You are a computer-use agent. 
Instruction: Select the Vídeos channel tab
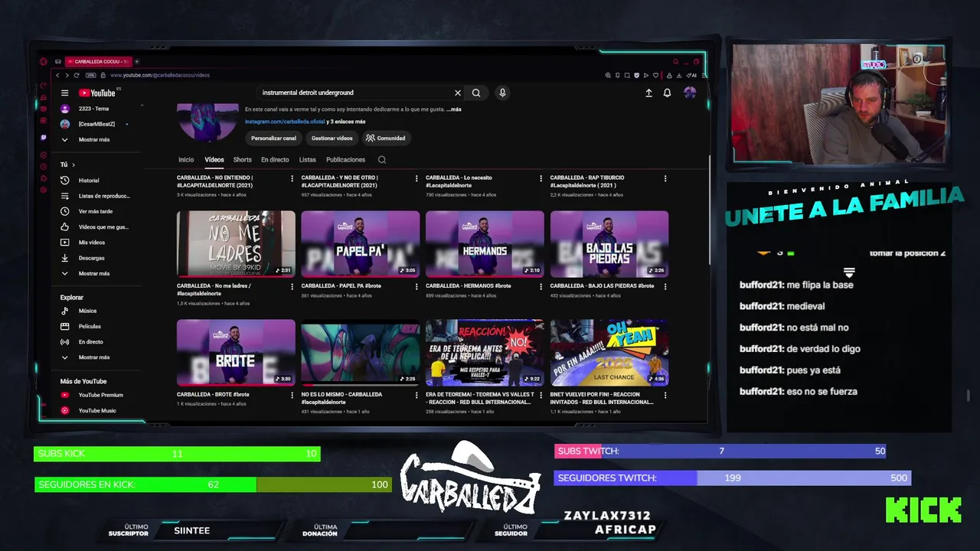point(214,160)
